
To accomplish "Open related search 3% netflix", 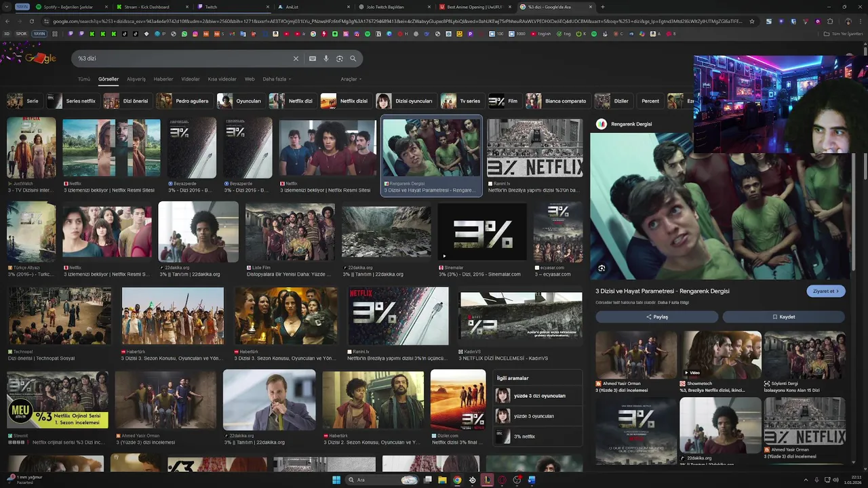I will click(538, 436).
